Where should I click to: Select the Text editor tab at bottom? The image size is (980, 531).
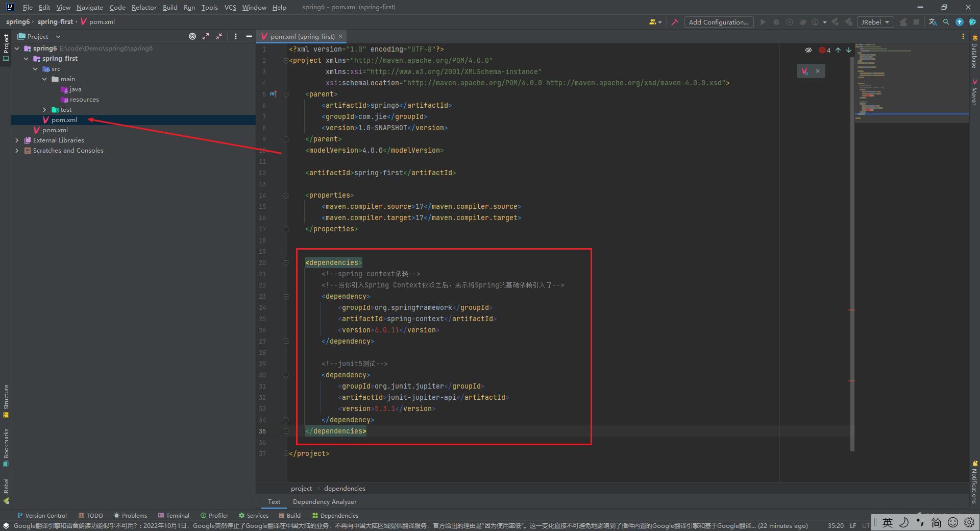click(x=274, y=502)
